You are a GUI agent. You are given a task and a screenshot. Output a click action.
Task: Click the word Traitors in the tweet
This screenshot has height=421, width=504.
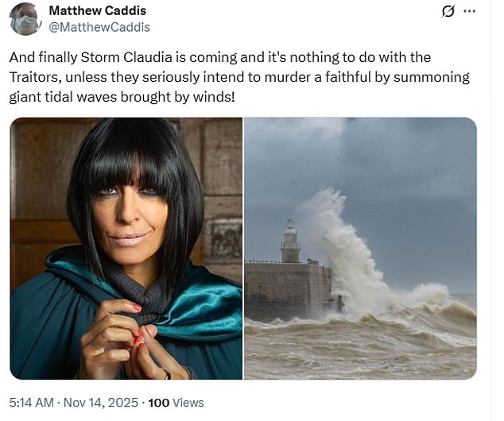coord(35,77)
